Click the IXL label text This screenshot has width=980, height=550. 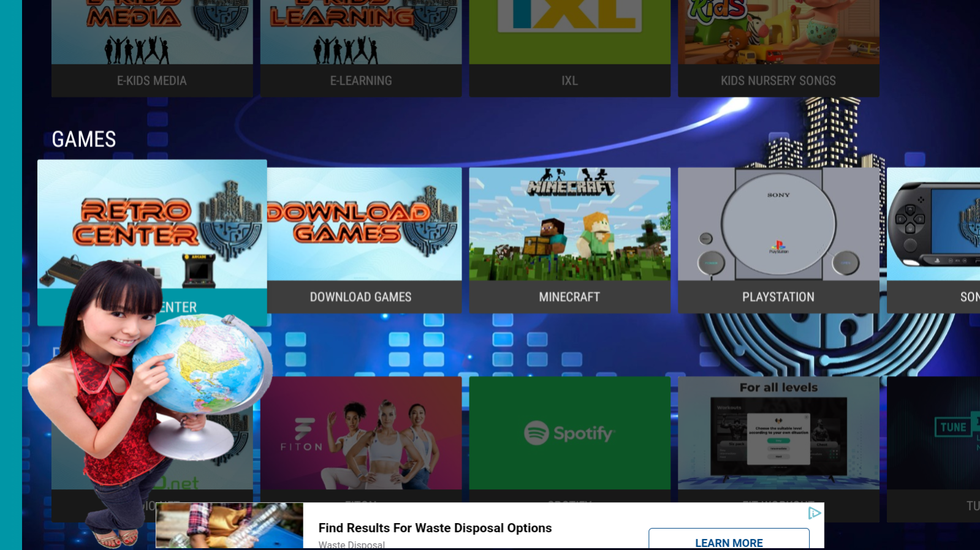click(570, 81)
